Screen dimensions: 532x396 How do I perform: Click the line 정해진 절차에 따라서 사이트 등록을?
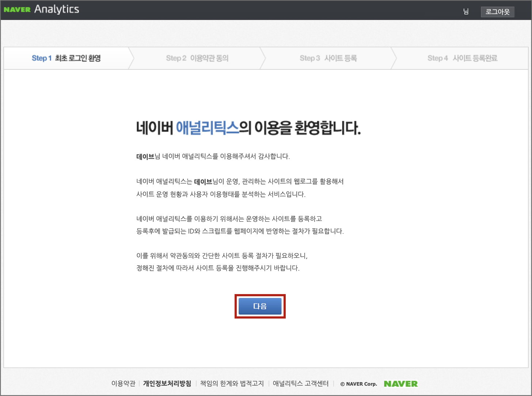point(218,268)
